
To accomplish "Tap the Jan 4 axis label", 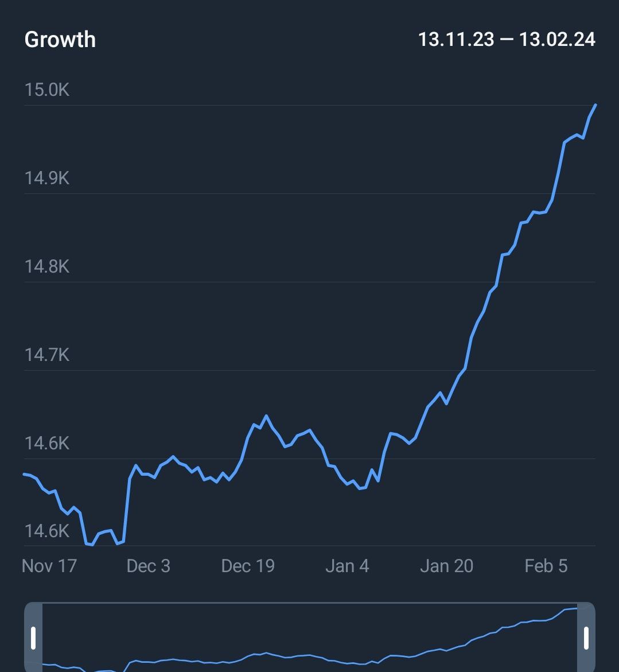I will [347, 566].
